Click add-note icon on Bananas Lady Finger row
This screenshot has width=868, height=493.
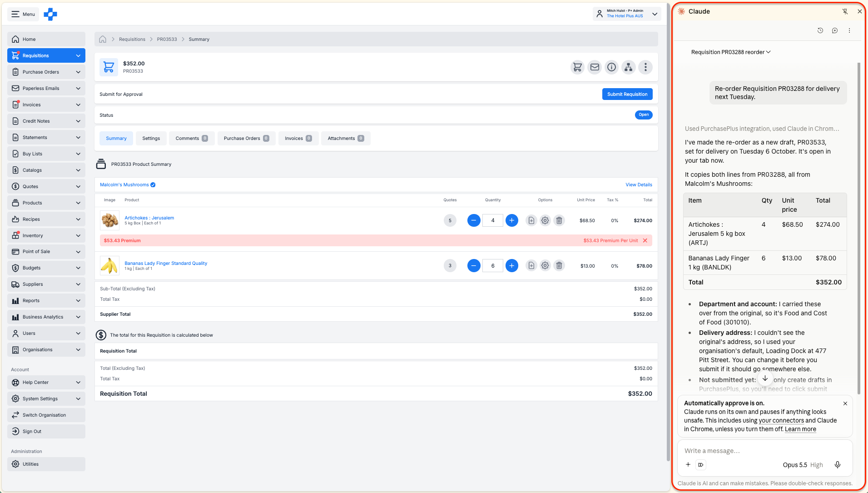click(531, 265)
